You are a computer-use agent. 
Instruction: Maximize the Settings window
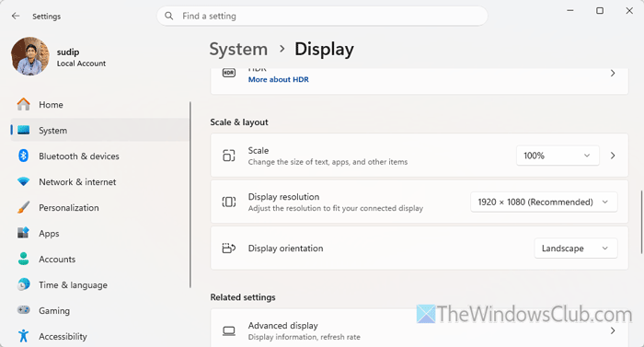click(600, 11)
